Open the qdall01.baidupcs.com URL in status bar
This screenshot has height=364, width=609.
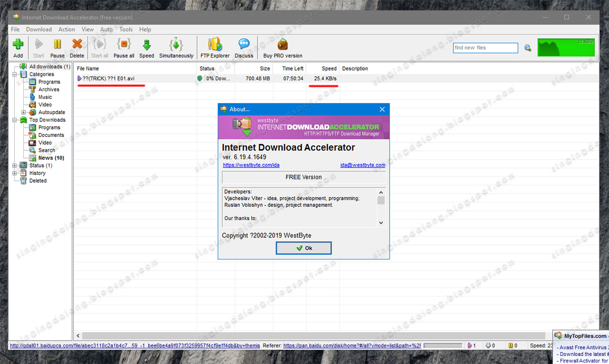[x=135, y=346]
